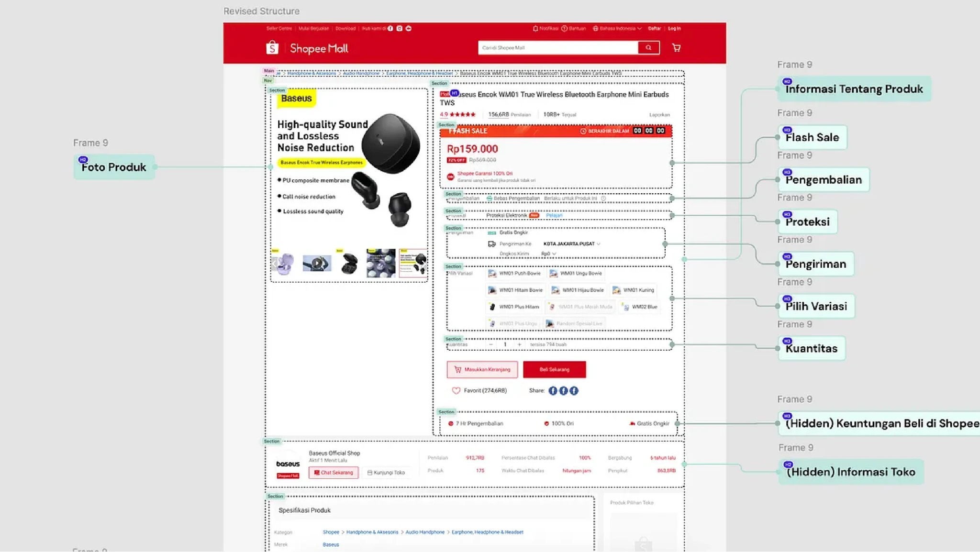Open the Instagram icon in the header
The height and width of the screenshot is (552, 980).
click(x=400, y=28)
